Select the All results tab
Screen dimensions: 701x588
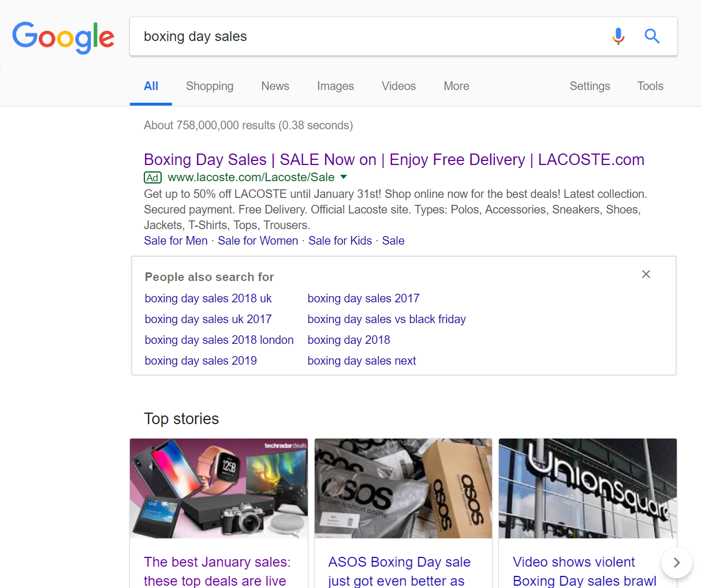pos(151,87)
